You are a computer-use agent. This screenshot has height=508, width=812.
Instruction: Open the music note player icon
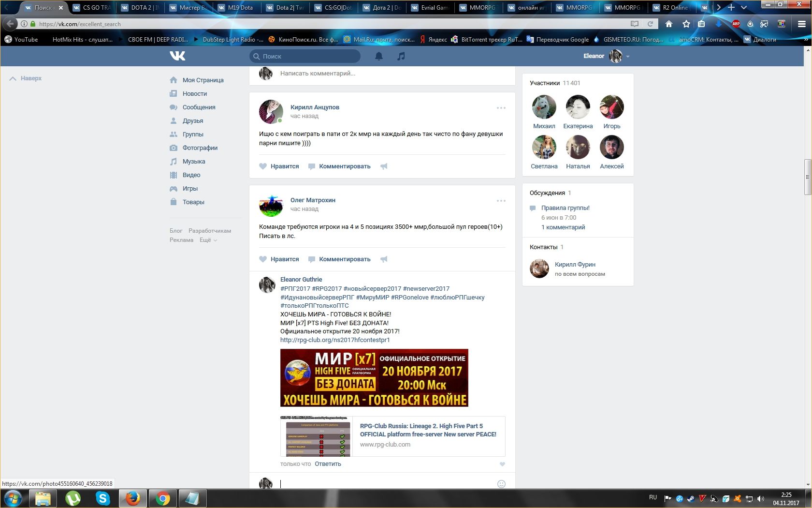coord(401,56)
